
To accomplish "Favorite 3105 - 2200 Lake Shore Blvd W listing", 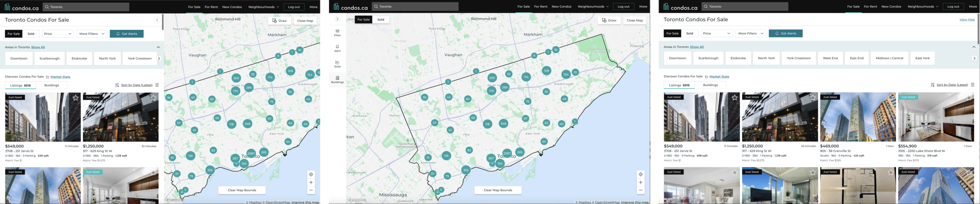I will coord(969,97).
